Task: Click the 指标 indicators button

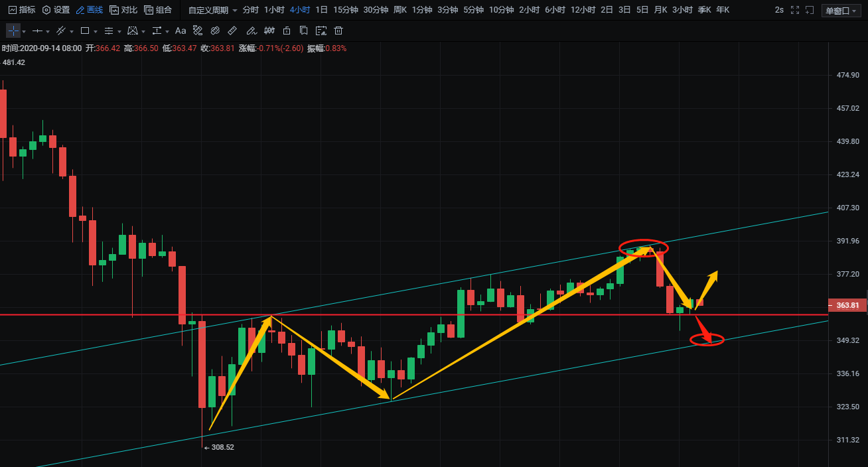Action: (22, 10)
